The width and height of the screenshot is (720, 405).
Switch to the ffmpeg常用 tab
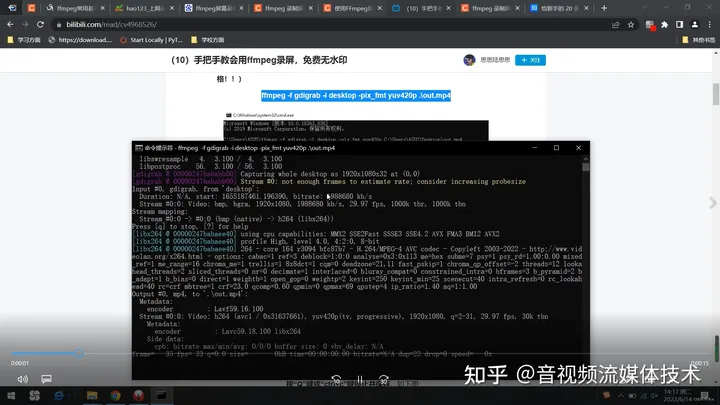(73, 8)
